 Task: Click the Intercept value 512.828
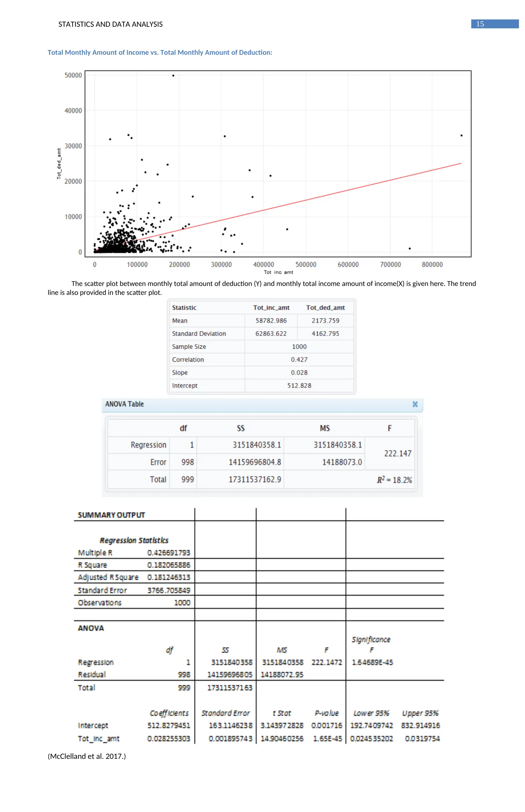click(x=299, y=385)
